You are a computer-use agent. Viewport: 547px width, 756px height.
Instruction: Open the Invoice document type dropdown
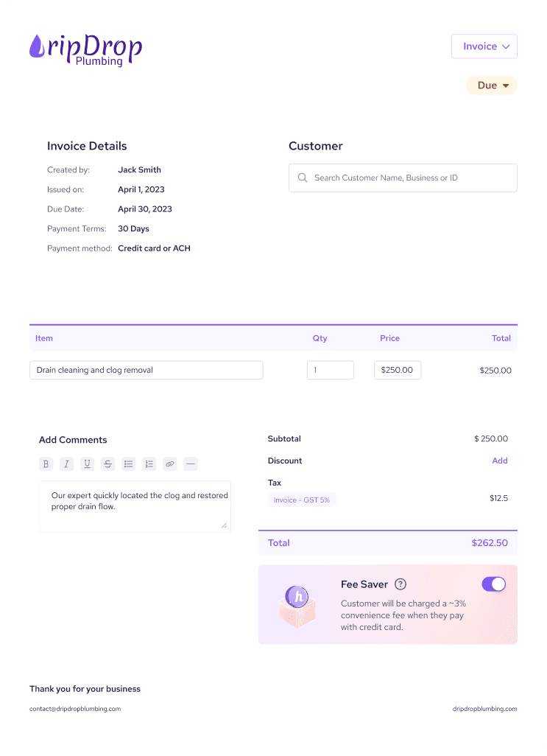tap(484, 46)
